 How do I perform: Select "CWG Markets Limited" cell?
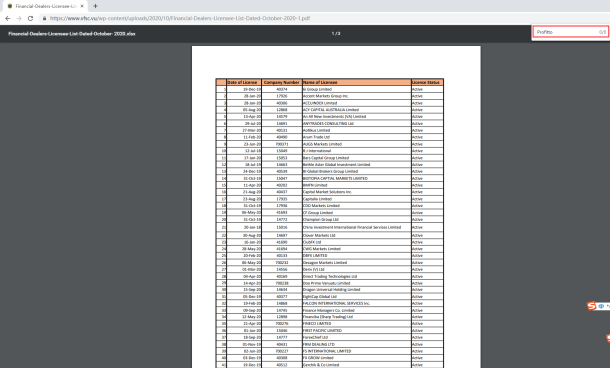click(357, 249)
